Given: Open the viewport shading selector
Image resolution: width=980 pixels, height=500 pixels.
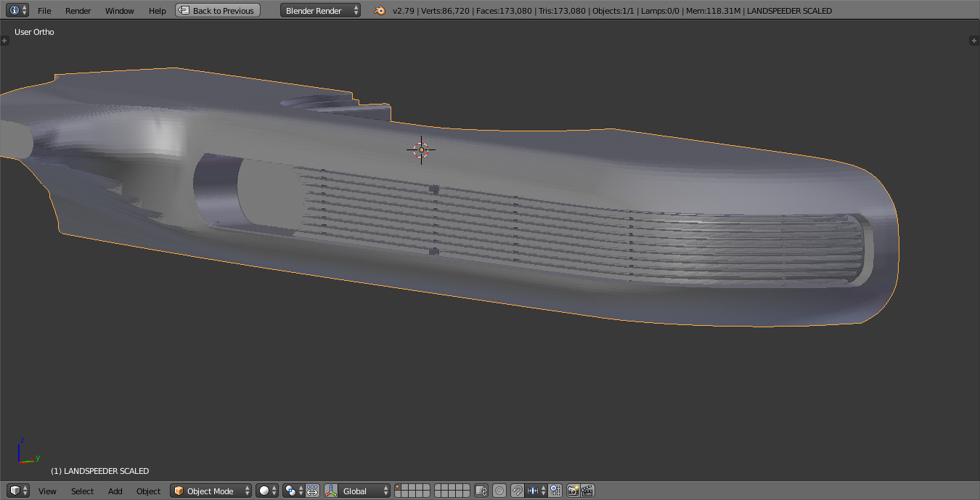Looking at the screenshot, I should click(267, 491).
